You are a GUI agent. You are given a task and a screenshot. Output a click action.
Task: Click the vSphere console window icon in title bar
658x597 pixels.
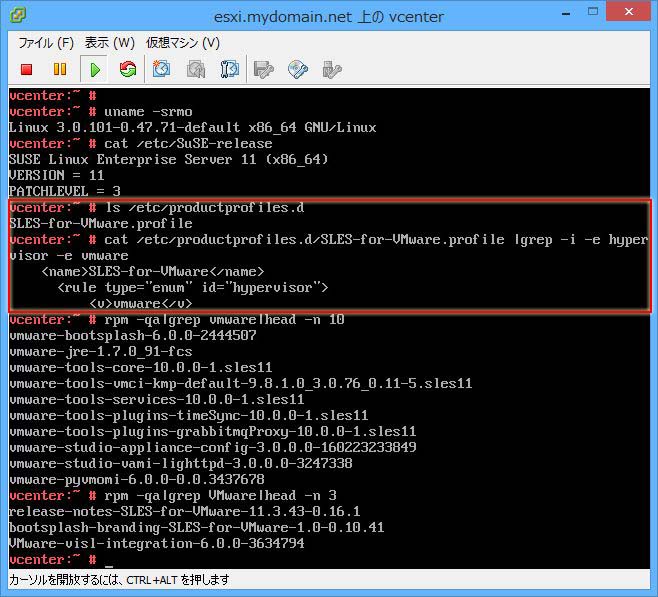tap(18, 15)
